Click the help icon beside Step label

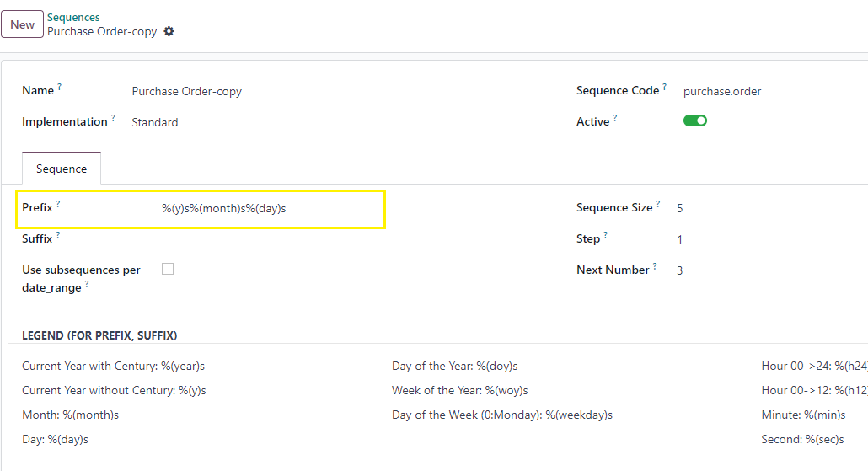(605, 235)
